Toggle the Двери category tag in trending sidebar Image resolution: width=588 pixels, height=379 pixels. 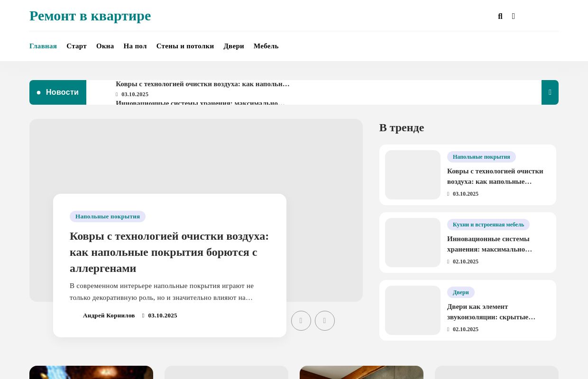pyautogui.click(x=460, y=292)
